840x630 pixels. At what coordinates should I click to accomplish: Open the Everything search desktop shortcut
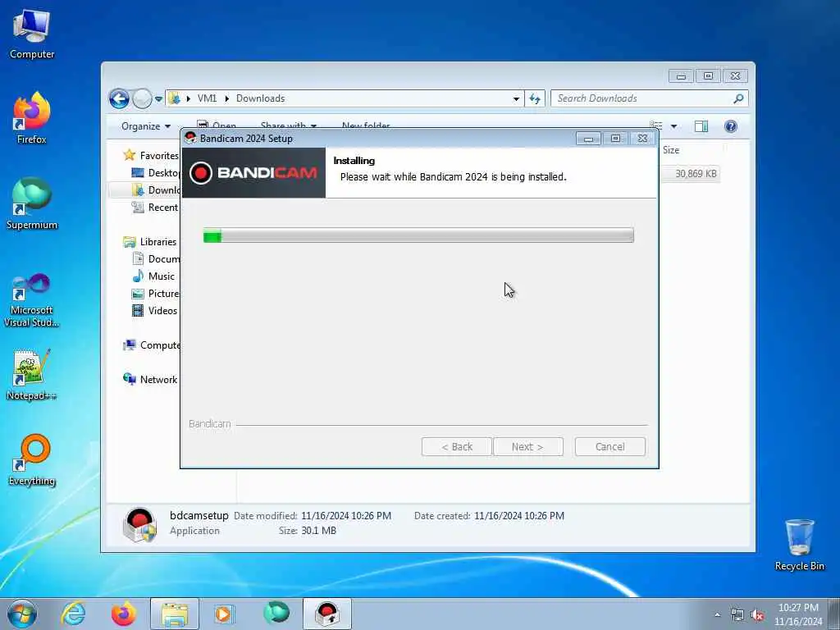tap(32, 459)
